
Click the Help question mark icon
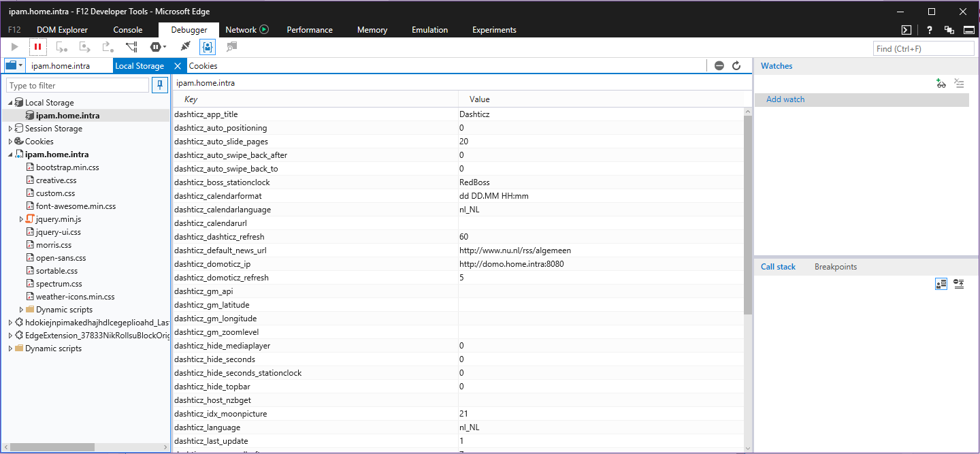pyautogui.click(x=930, y=30)
